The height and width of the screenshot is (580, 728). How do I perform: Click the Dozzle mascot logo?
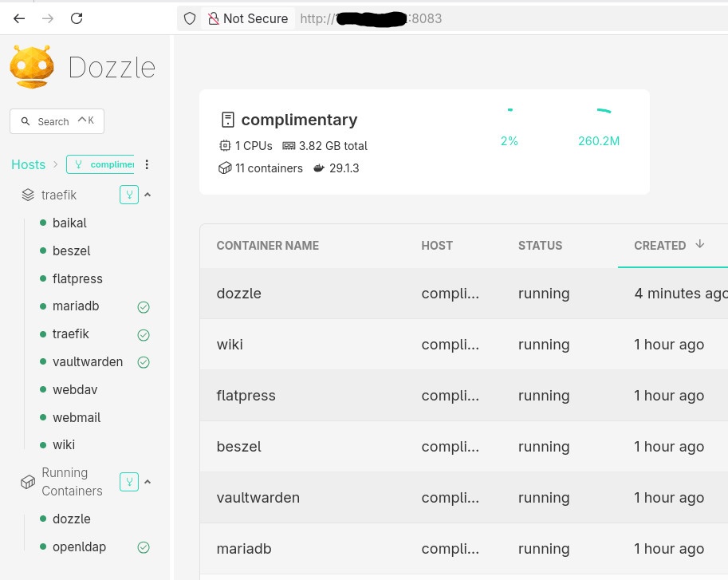pyautogui.click(x=32, y=66)
